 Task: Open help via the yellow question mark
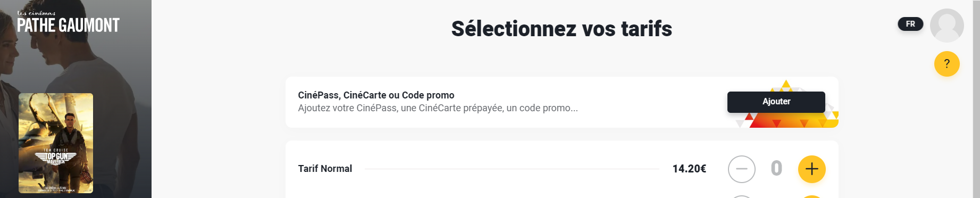pos(947,64)
